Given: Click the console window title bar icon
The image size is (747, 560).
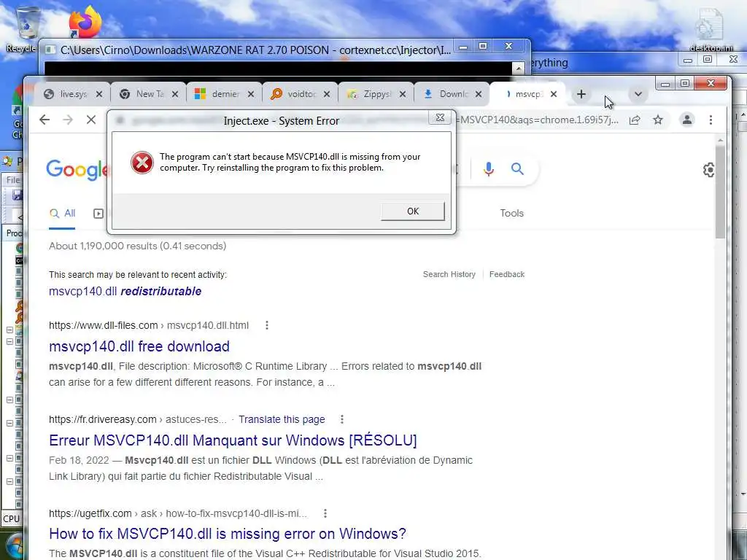Looking at the screenshot, I should tap(51, 50).
